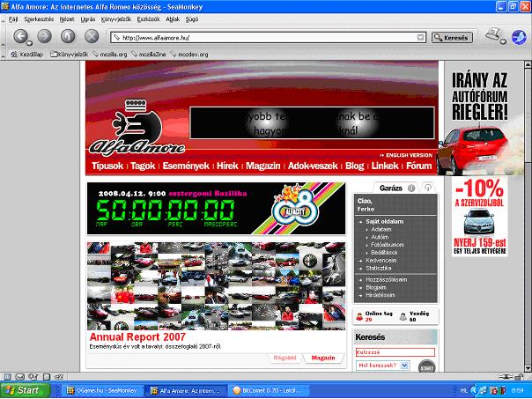Open the Fotóalbumom link

388,245
